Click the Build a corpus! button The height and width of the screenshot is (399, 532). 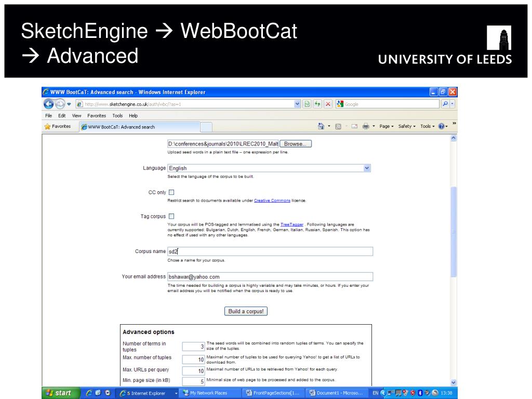click(x=246, y=311)
